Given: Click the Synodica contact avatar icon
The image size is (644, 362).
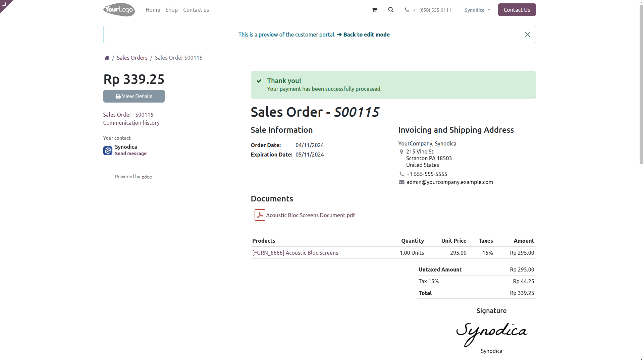Looking at the screenshot, I should point(108,150).
